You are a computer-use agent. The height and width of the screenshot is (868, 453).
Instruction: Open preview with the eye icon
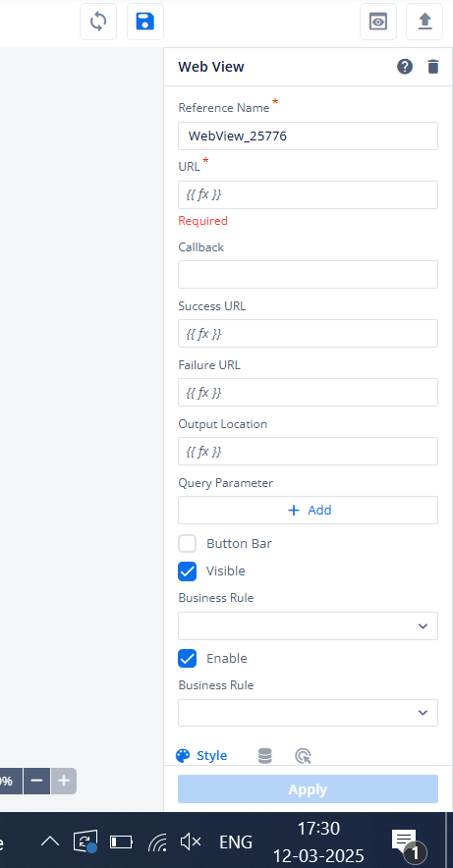tap(378, 22)
